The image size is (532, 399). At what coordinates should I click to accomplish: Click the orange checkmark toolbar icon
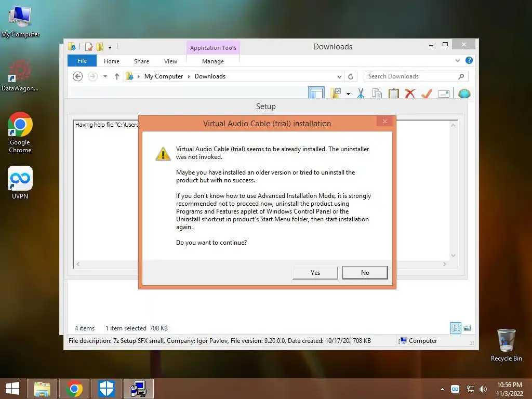[427, 94]
